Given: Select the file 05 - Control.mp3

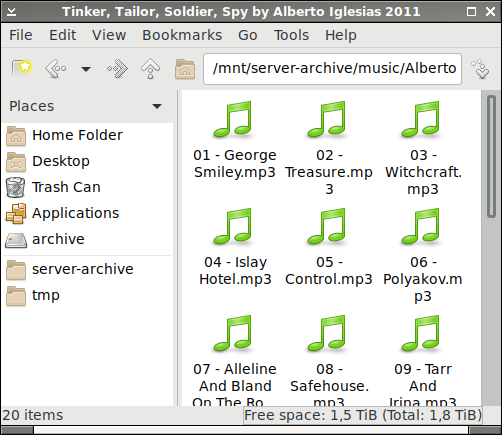Looking at the screenshot, I should coord(329,247).
